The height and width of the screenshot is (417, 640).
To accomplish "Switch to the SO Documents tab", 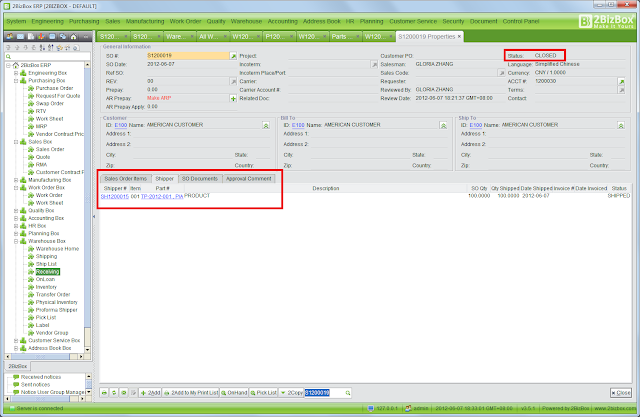I will tap(200, 179).
